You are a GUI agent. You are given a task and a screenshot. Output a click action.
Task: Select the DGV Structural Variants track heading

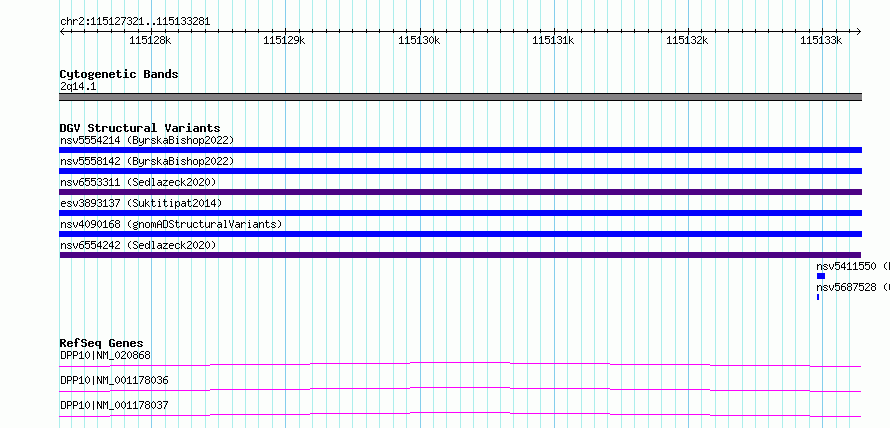[140, 128]
